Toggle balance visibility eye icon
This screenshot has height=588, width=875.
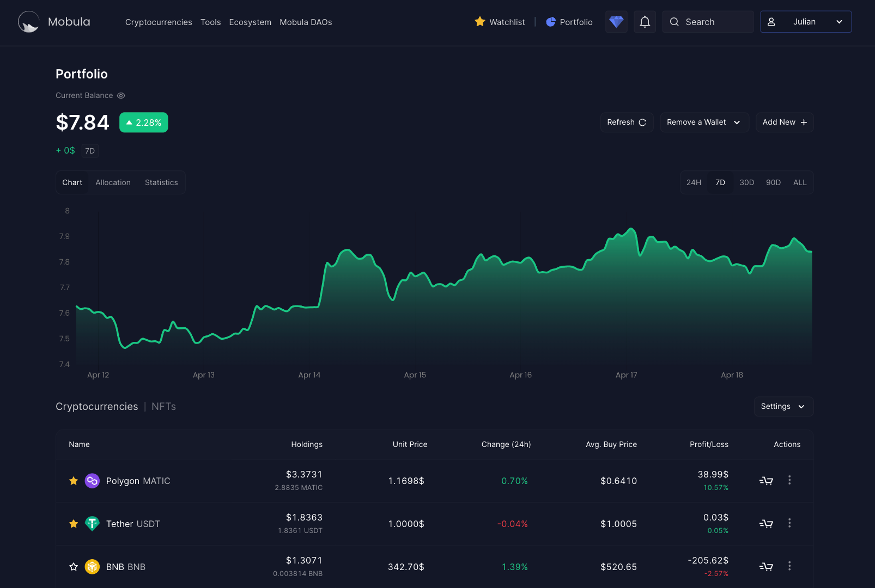[x=121, y=96]
